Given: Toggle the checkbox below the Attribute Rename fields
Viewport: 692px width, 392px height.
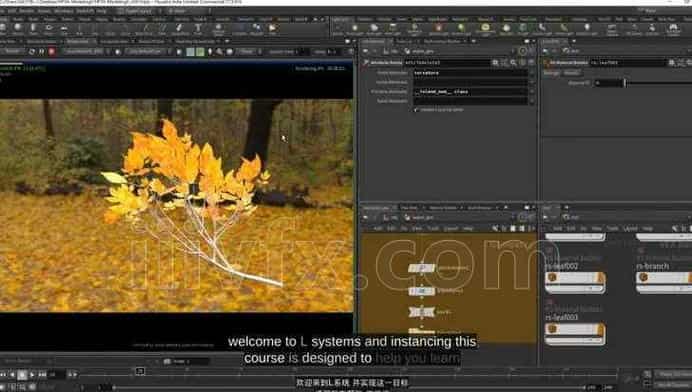Looking at the screenshot, I should click(416, 109).
